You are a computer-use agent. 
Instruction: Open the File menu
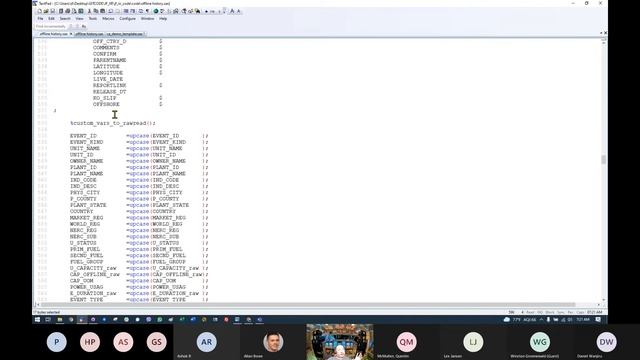pos(40,19)
